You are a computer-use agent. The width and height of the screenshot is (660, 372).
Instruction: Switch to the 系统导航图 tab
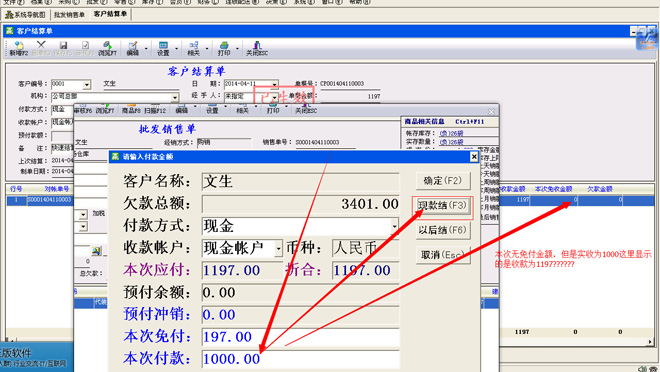point(25,15)
